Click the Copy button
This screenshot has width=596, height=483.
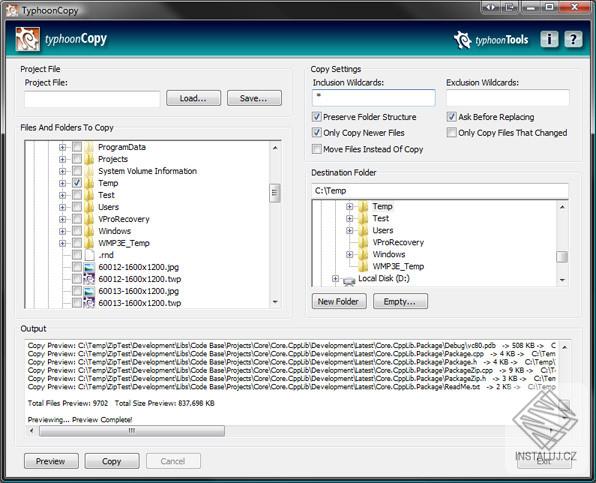(x=112, y=461)
